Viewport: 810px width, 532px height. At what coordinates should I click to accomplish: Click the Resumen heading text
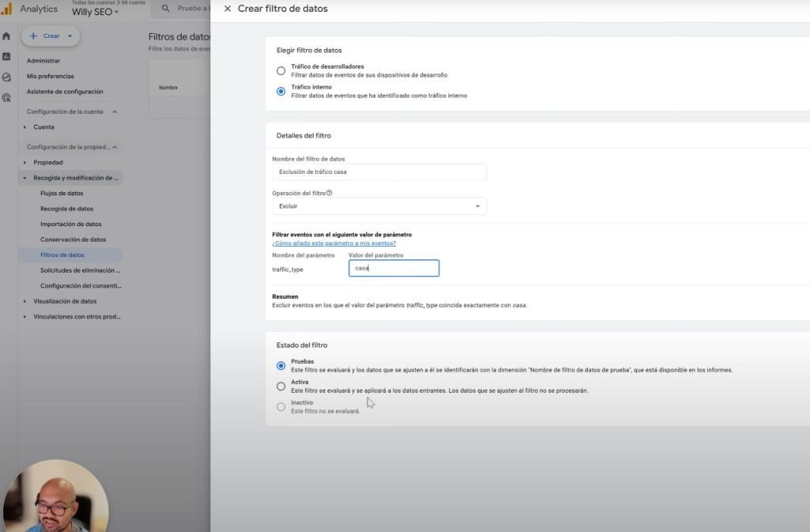[x=285, y=296]
